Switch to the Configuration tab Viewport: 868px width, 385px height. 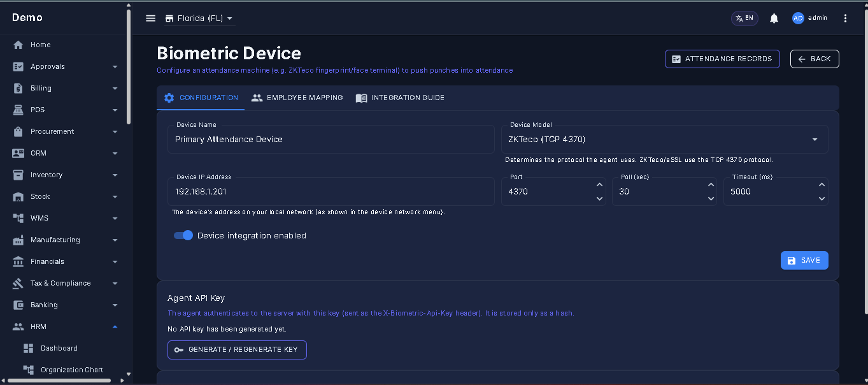coord(201,98)
